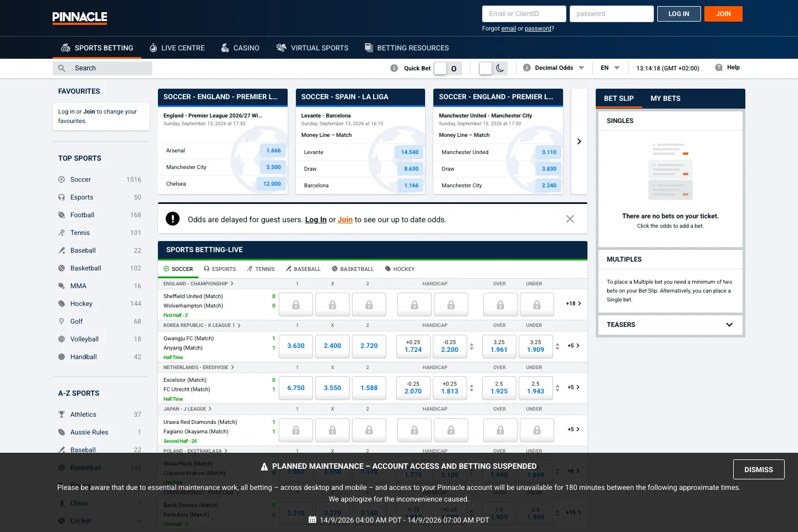Click the maintenance warning triangle icon
798x532 pixels.
pos(264,467)
